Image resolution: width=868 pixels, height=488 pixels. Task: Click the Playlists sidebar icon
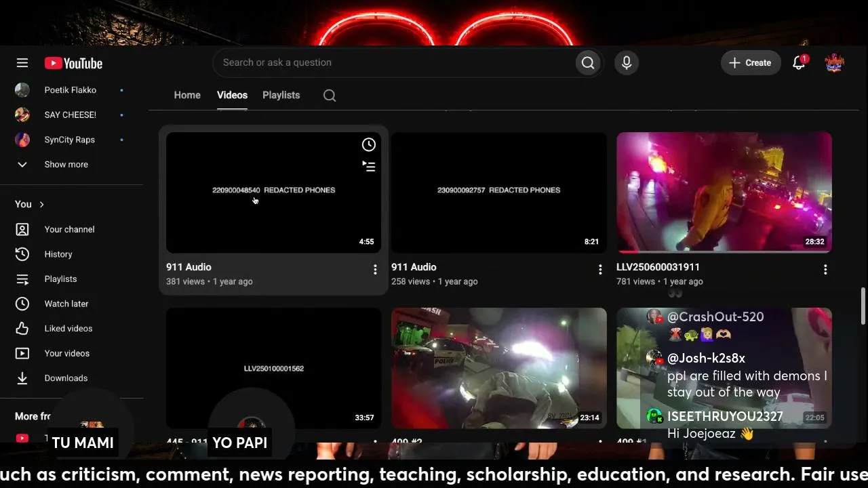tap(22, 279)
